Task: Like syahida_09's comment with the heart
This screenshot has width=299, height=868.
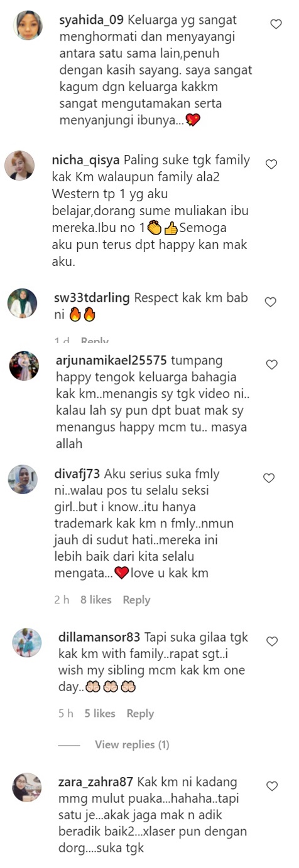Action: coord(275,24)
